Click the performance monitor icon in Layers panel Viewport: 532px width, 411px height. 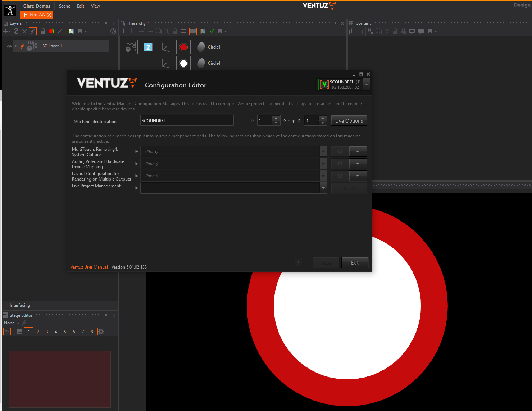(113, 31)
